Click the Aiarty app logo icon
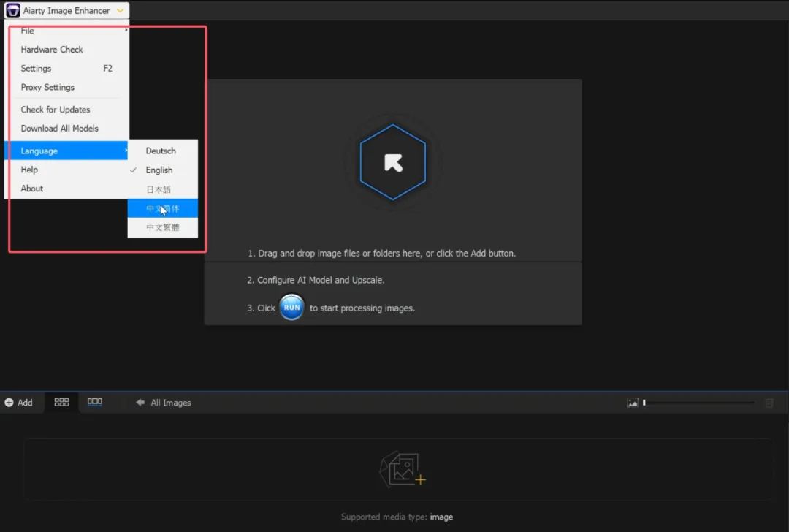789x532 pixels. (x=12, y=10)
